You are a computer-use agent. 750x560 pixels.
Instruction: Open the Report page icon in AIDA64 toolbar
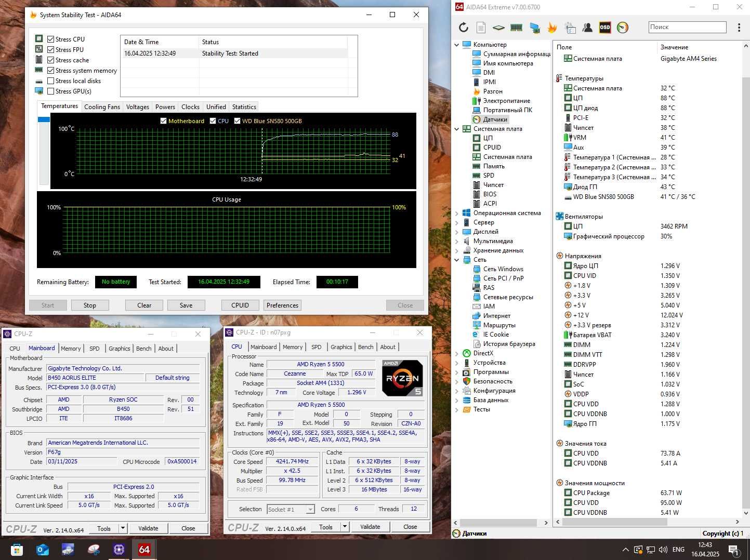pos(481,27)
